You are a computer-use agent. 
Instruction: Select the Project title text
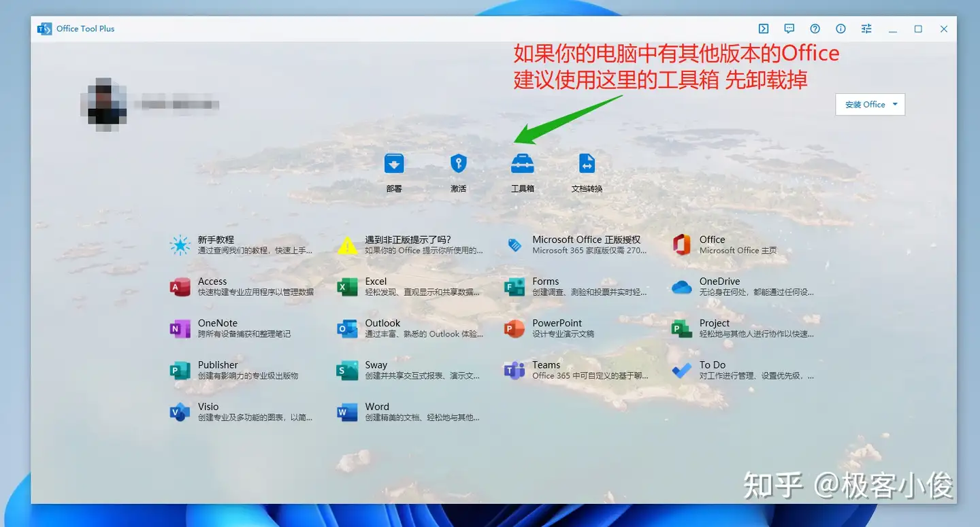point(715,323)
